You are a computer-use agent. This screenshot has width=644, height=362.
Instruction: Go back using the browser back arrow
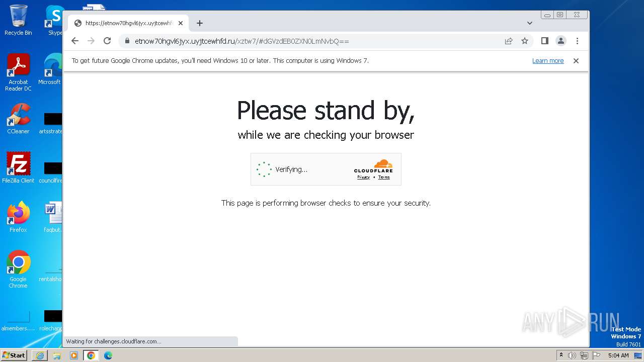tap(75, 41)
